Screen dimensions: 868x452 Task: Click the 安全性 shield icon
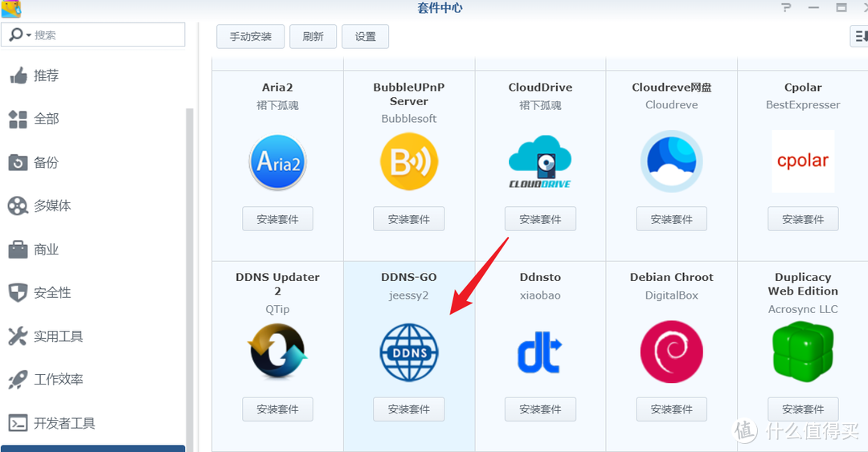coord(18,293)
